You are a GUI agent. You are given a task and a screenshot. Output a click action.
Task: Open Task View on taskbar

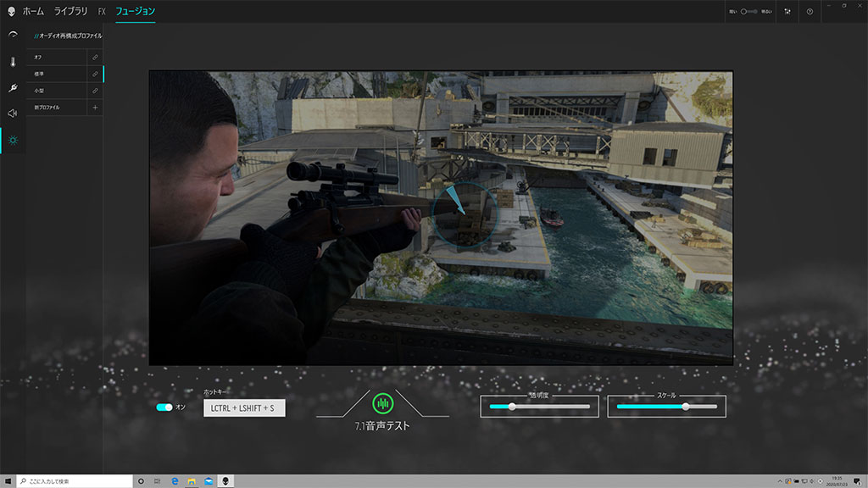[157, 481]
